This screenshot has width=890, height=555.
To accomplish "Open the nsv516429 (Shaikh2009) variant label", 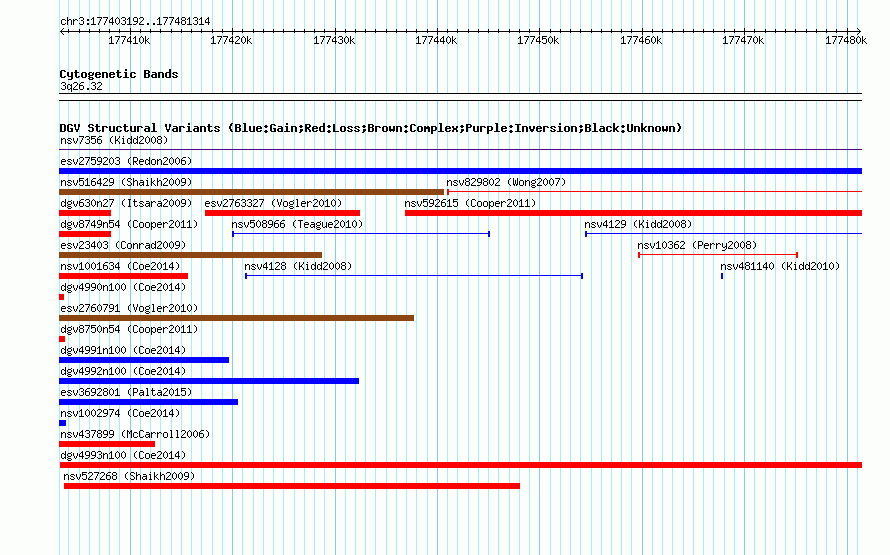I will pyautogui.click(x=126, y=182).
